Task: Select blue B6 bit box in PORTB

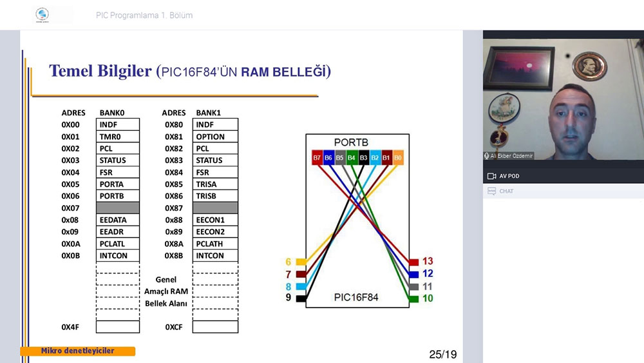Action: (x=328, y=158)
